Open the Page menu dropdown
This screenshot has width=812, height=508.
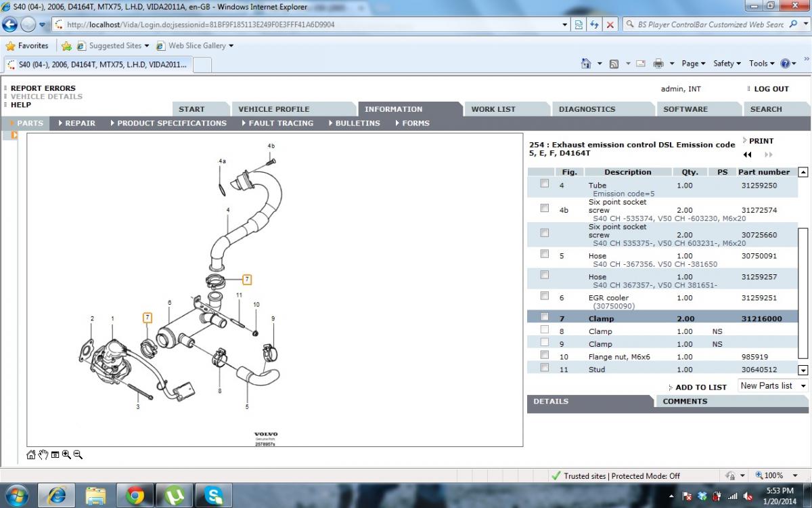(693, 63)
